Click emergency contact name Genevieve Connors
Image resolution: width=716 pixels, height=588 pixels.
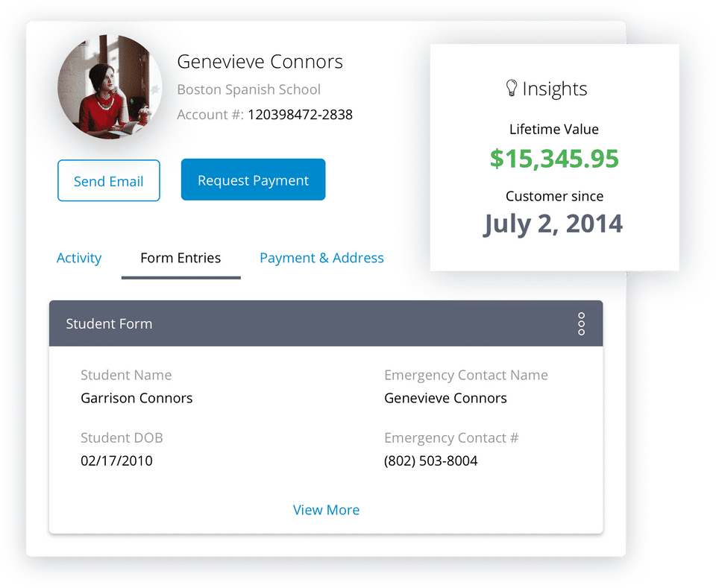pyautogui.click(x=445, y=398)
